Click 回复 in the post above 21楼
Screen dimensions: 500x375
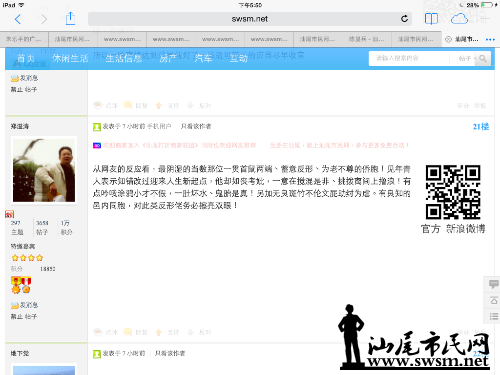tap(136, 105)
